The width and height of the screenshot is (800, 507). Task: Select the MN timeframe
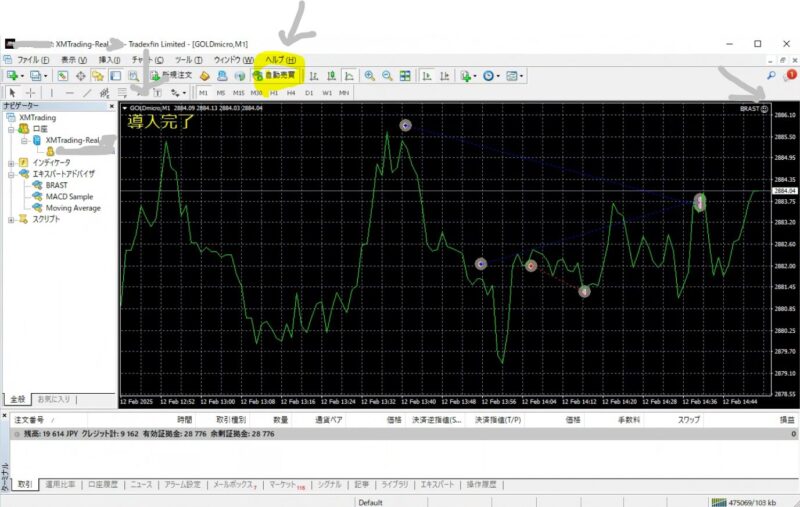344,93
